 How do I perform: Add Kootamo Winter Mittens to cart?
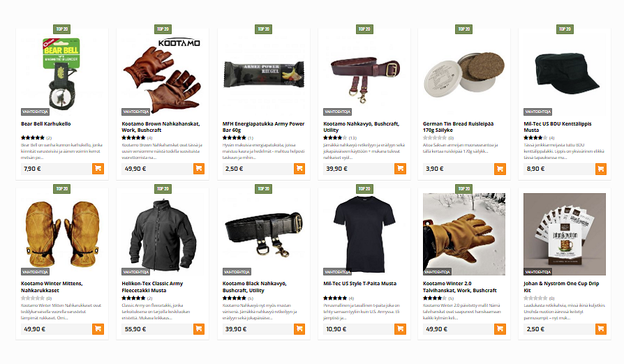pos(98,328)
